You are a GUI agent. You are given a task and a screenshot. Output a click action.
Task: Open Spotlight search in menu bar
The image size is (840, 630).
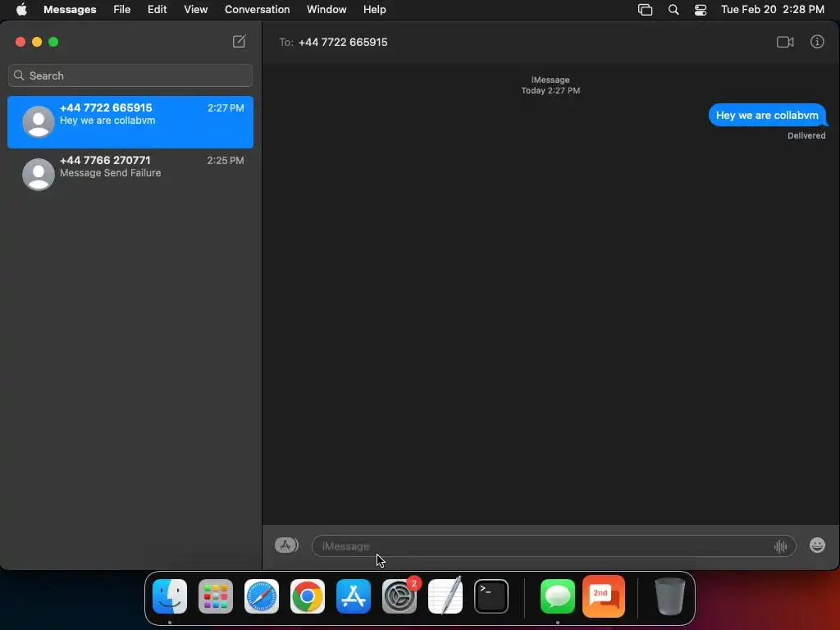click(x=673, y=10)
